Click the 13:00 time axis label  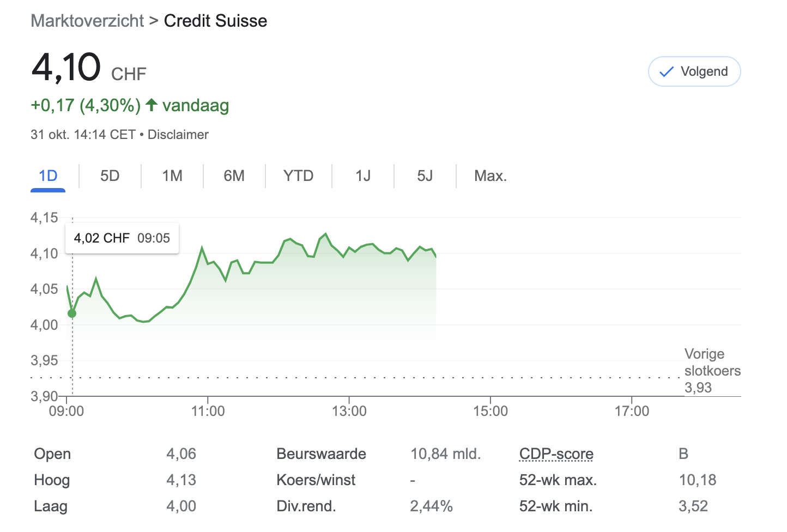tap(349, 411)
